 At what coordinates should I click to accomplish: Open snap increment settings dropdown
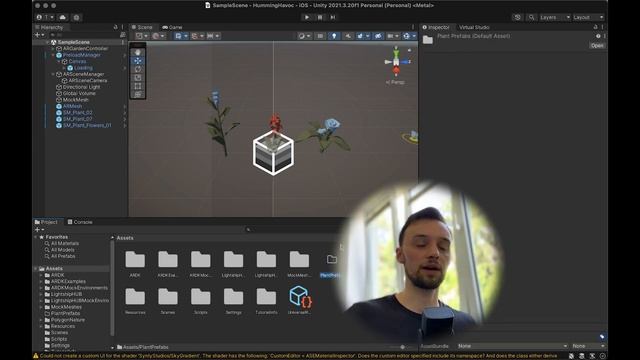pos(213,36)
